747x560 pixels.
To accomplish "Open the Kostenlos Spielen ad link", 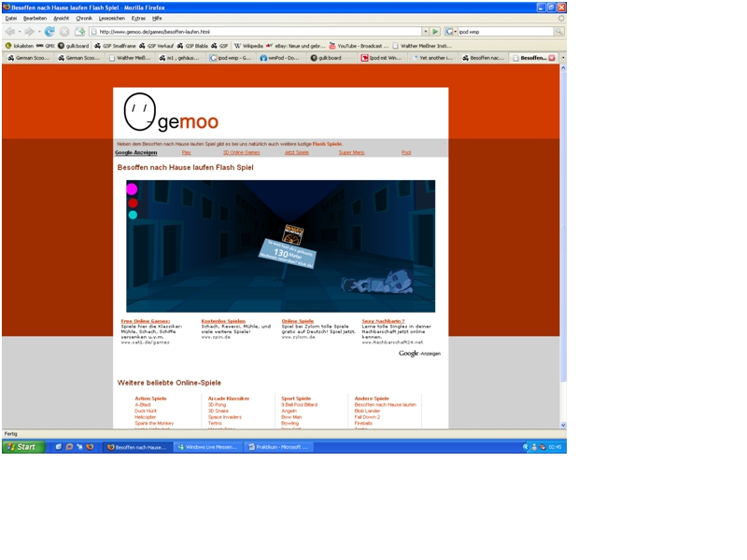I will point(223,321).
